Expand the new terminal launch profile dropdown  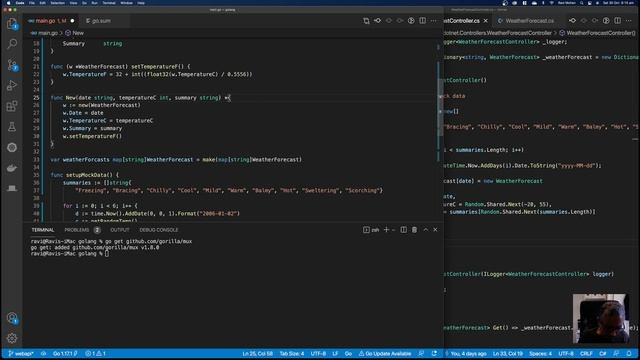393,230
